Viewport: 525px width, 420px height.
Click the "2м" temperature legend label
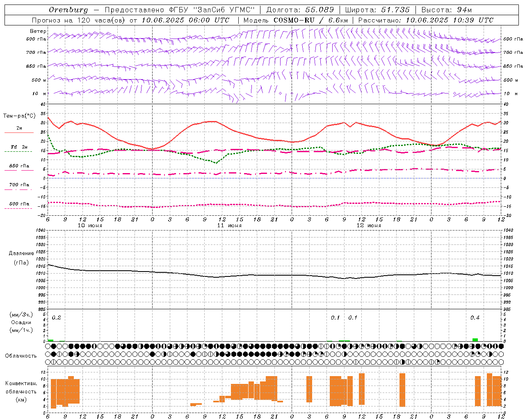pyautogui.click(x=19, y=128)
